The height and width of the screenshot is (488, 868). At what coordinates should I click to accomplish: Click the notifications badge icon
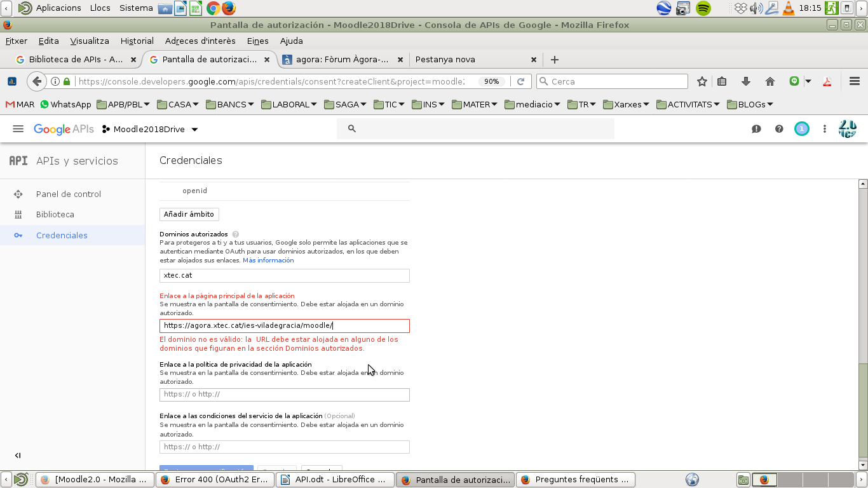click(x=801, y=129)
